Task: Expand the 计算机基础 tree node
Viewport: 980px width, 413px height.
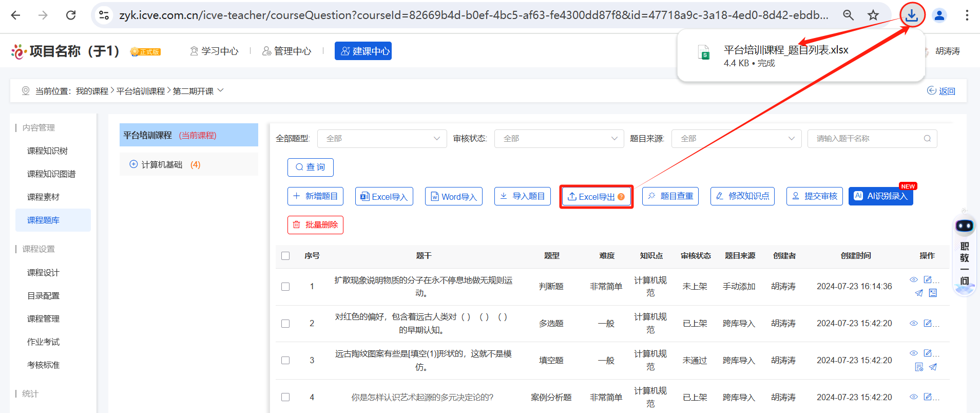Action: [x=133, y=164]
